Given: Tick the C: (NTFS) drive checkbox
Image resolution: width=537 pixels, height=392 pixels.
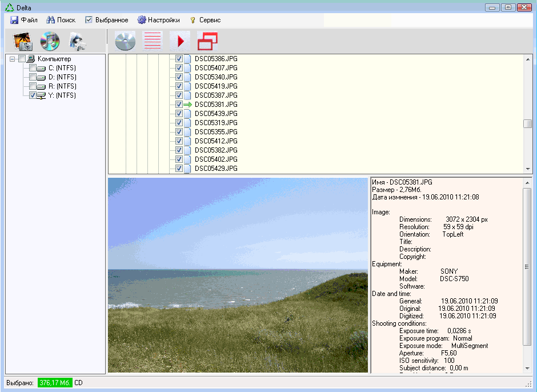Looking at the screenshot, I should click(33, 68).
